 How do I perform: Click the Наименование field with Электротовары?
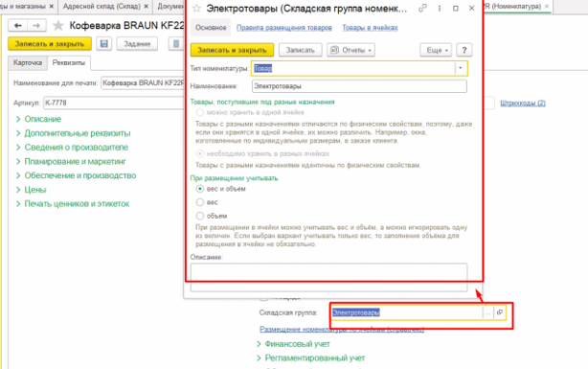point(359,86)
